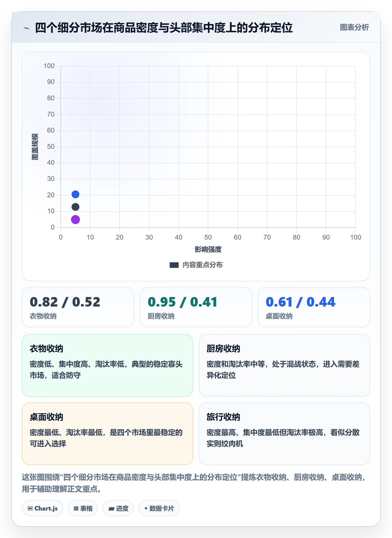Select the purple scatter data point
Image resolution: width=392 pixels, height=538 pixels.
pyautogui.click(x=75, y=219)
